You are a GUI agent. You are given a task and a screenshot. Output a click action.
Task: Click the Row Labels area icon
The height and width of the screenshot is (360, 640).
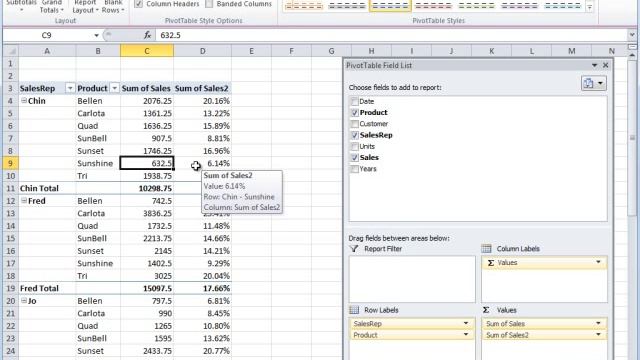(x=354, y=310)
